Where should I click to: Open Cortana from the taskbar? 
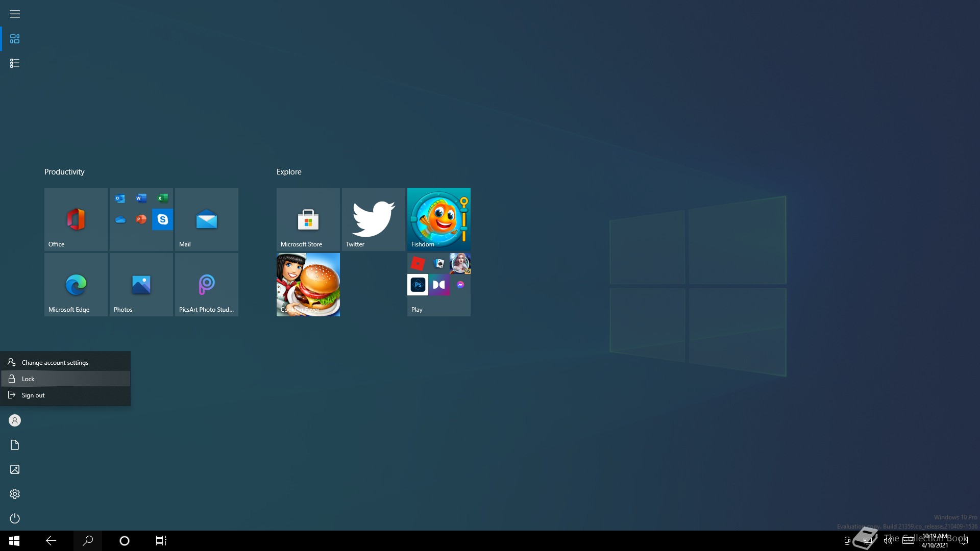125,541
